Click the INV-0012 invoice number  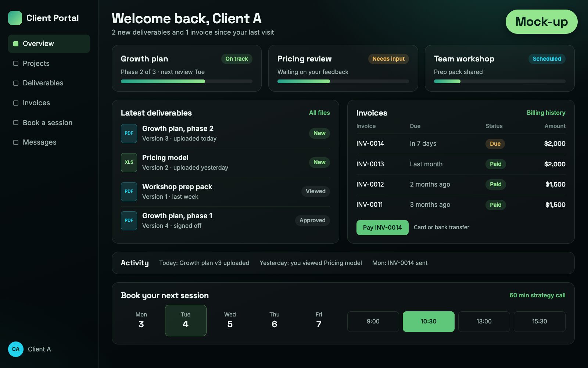pyautogui.click(x=370, y=184)
